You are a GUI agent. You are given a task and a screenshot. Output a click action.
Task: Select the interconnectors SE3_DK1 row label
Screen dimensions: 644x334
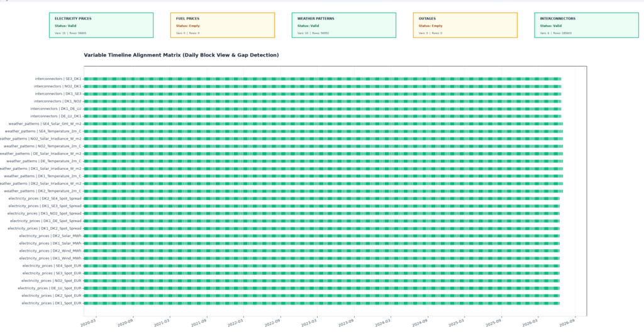(x=58, y=79)
